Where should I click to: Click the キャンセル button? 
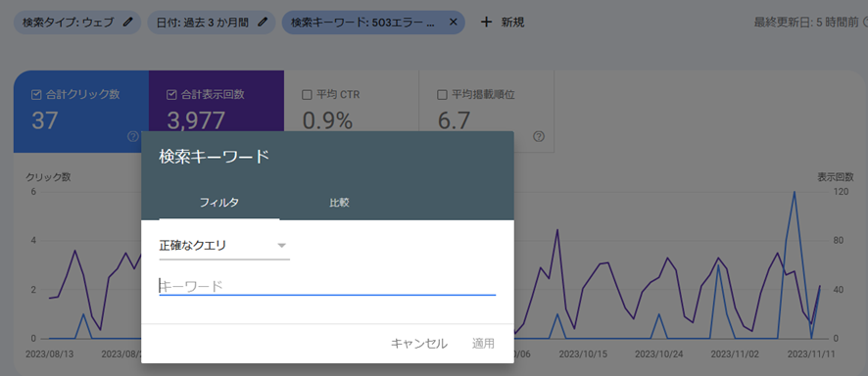[419, 344]
